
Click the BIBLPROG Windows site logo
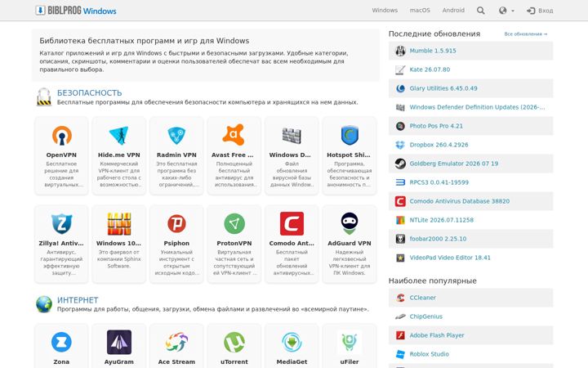click(76, 11)
